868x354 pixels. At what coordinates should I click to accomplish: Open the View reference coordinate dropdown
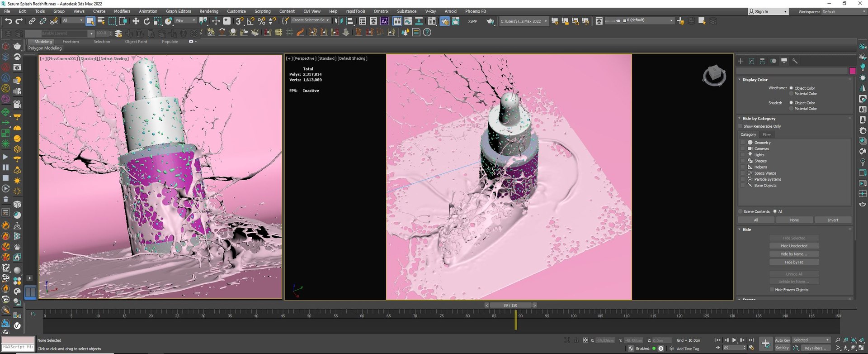185,20
